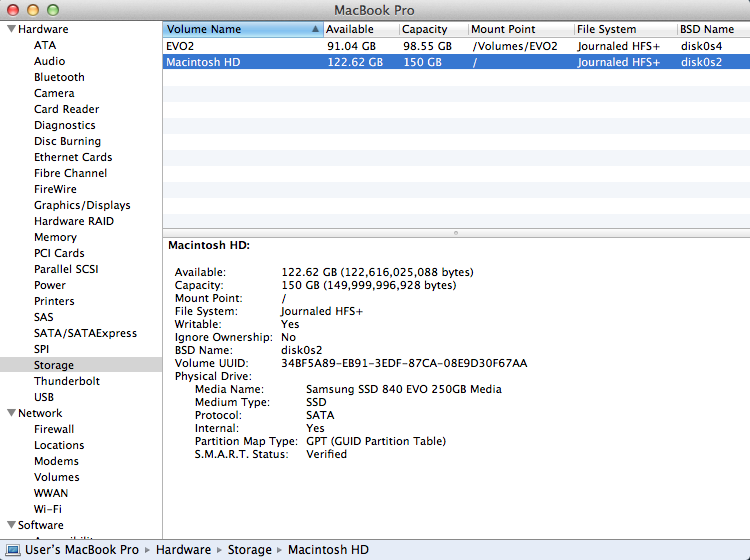Collapse the Network section triangle
Image resolution: width=750 pixels, height=560 pixels.
tap(11, 413)
